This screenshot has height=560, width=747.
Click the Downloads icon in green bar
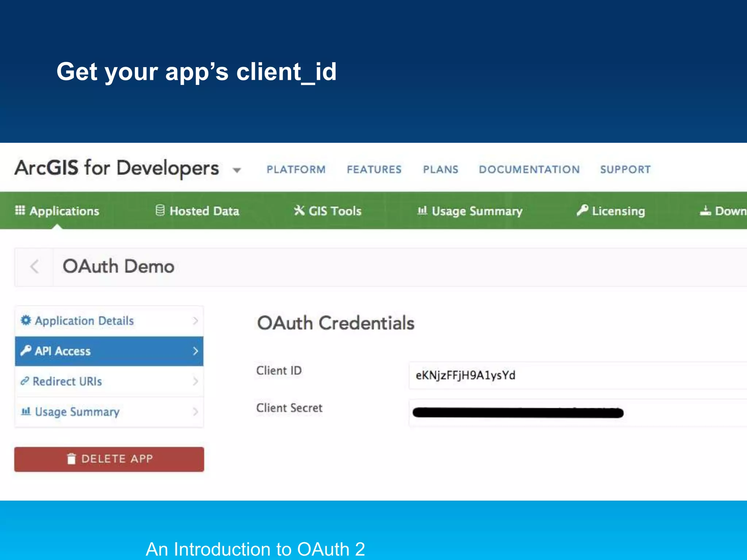click(x=705, y=210)
